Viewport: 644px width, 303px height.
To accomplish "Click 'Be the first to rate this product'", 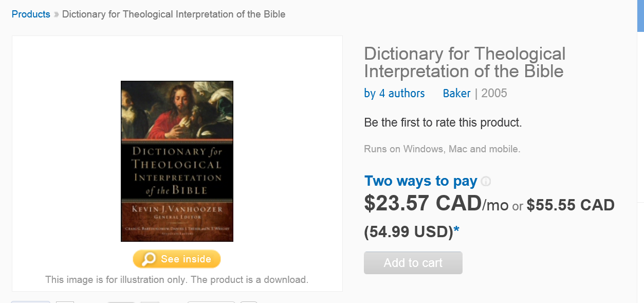I will coord(443,123).
